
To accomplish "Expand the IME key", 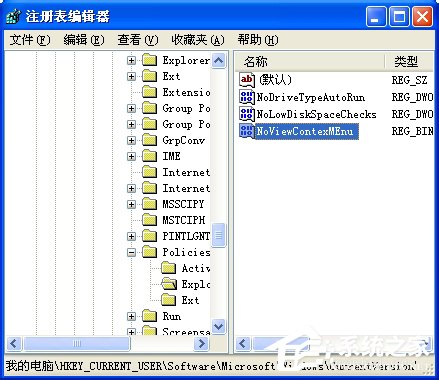I will click(x=131, y=156).
